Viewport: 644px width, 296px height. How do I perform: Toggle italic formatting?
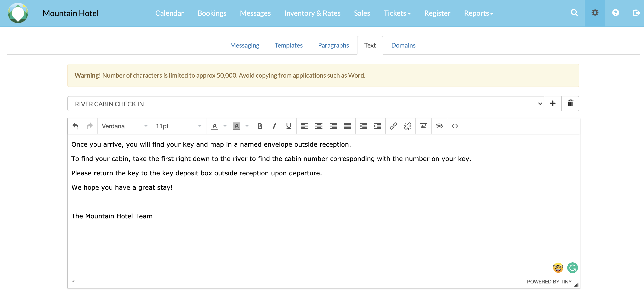point(274,126)
